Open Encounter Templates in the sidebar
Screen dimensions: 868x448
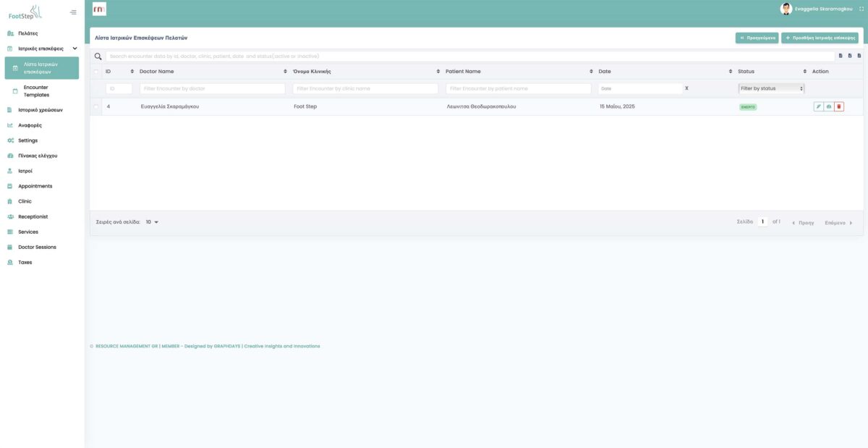[36, 91]
